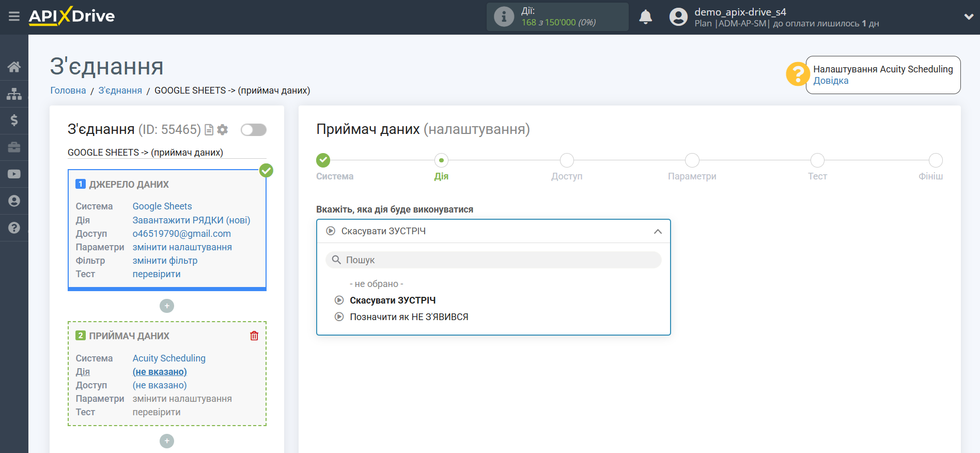The image size is (980, 453).
Task: Delete the data receiver with the trash icon
Action: click(x=254, y=336)
